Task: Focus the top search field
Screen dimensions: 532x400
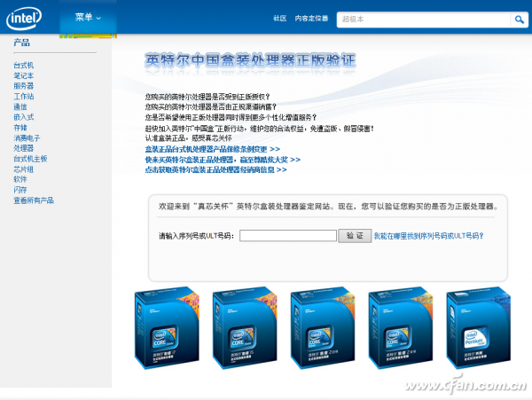Action: pyautogui.click(x=424, y=20)
